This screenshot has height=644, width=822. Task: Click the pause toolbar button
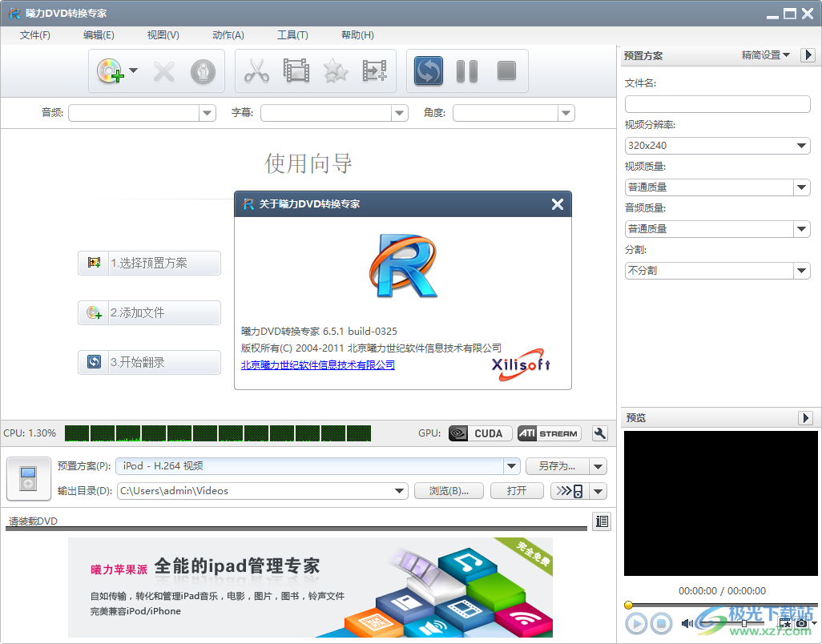(x=467, y=71)
